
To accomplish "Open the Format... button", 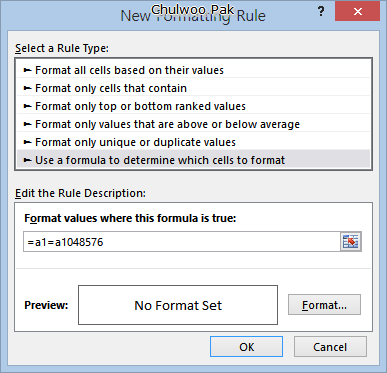I will tap(324, 305).
